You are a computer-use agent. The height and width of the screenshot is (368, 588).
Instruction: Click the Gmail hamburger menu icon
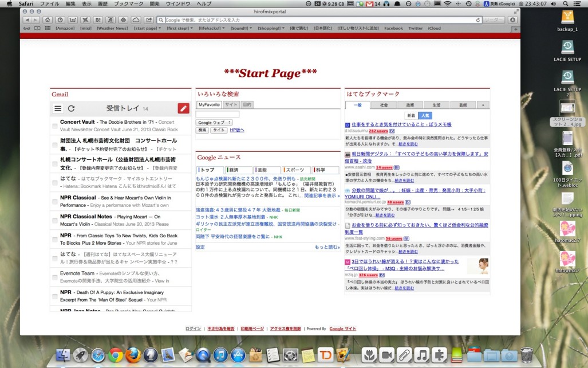pos(58,108)
